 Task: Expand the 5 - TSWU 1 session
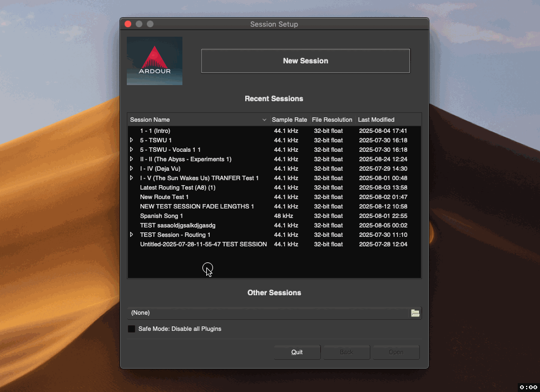click(132, 140)
